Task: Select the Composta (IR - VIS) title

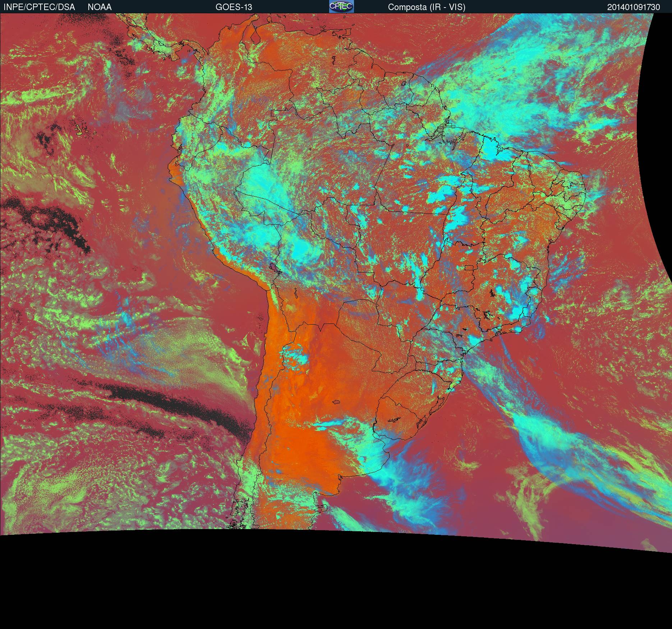Action: (427, 7)
